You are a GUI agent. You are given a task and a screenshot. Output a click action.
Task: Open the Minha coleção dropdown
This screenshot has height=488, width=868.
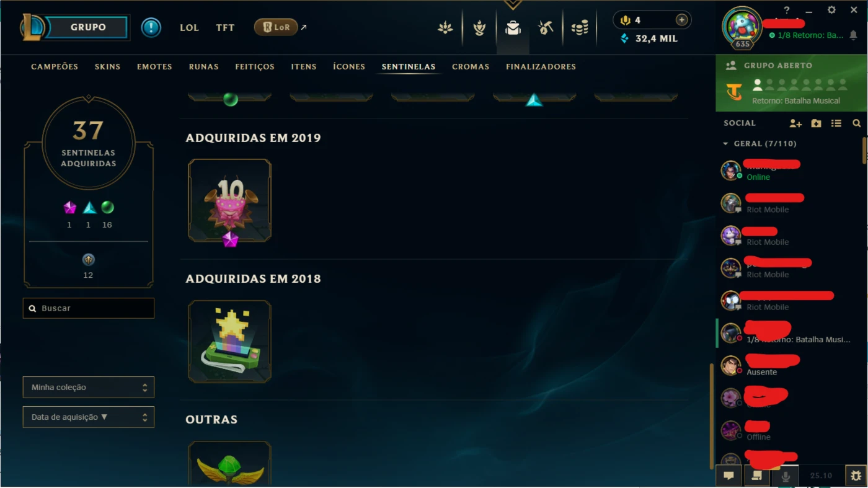pyautogui.click(x=89, y=387)
